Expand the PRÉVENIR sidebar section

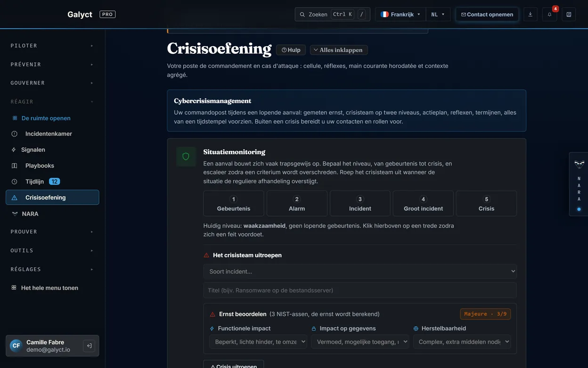tap(52, 64)
